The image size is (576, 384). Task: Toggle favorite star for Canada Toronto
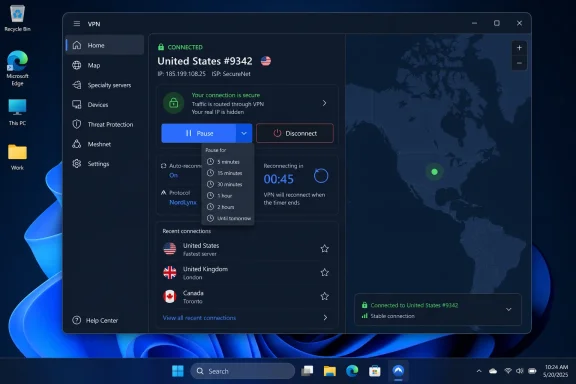coord(324,296)
